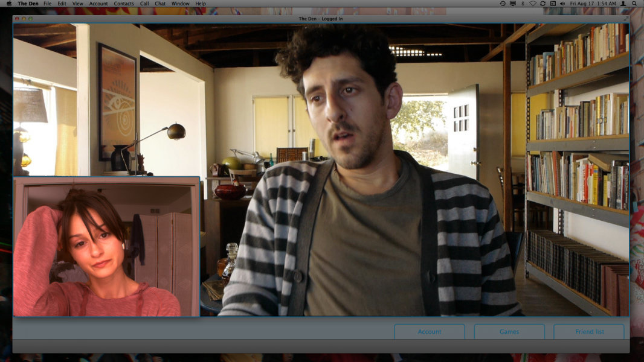Click the sync arrows status icon

[543, 3]
